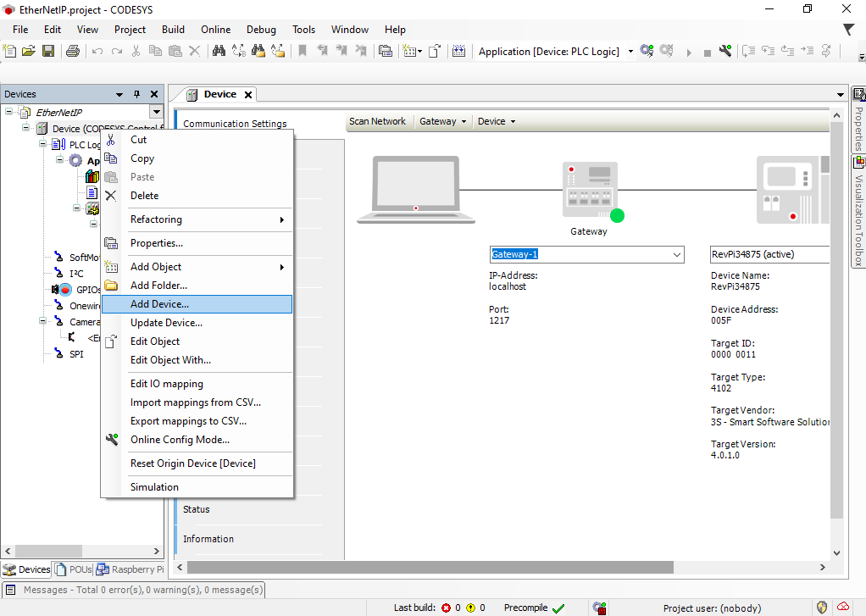The height and width of the screenshot is (616, 866).
Task: Open the Gateway dropdown button
Action: coord(443,121)
